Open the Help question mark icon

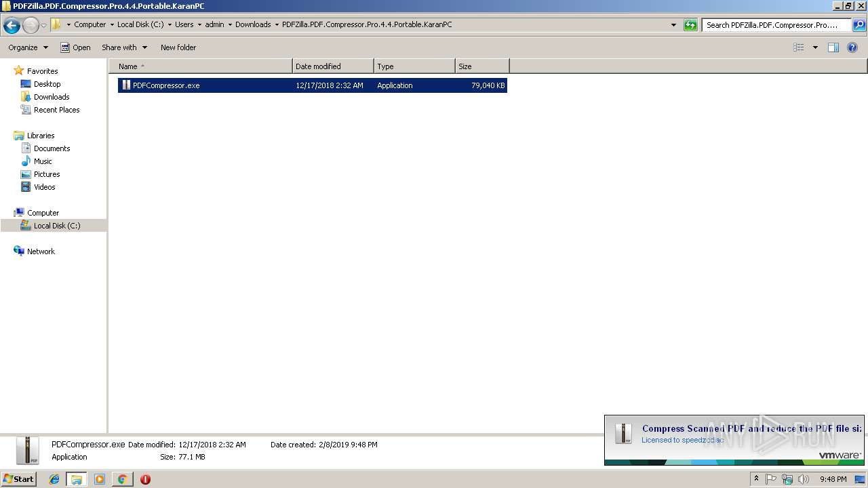(x=853, y=47)
